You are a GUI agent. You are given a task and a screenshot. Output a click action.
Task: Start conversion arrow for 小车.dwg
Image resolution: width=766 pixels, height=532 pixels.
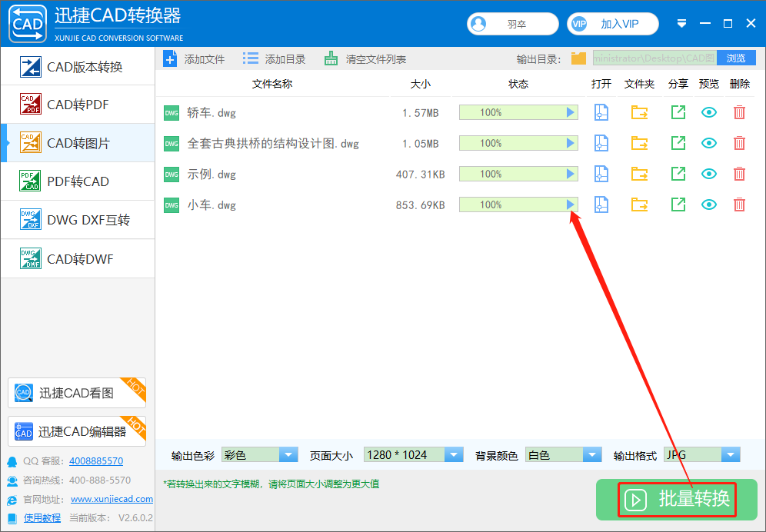[570, 204]
